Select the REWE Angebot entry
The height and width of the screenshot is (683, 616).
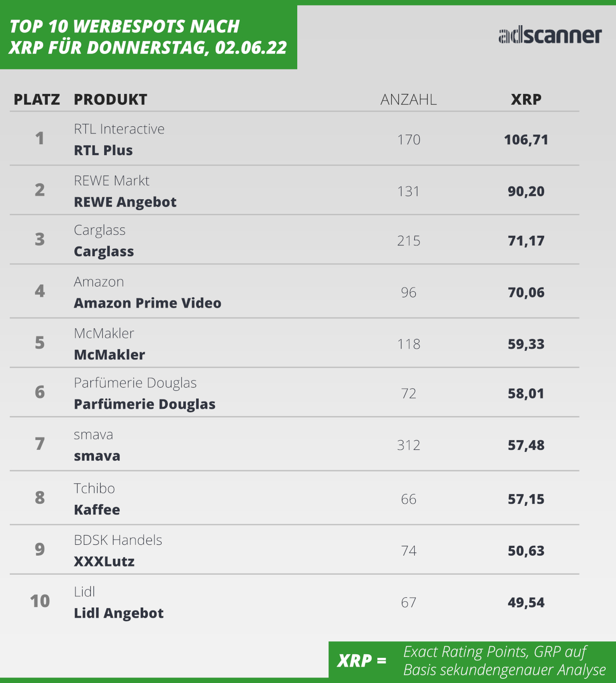[x=125, y=202]
